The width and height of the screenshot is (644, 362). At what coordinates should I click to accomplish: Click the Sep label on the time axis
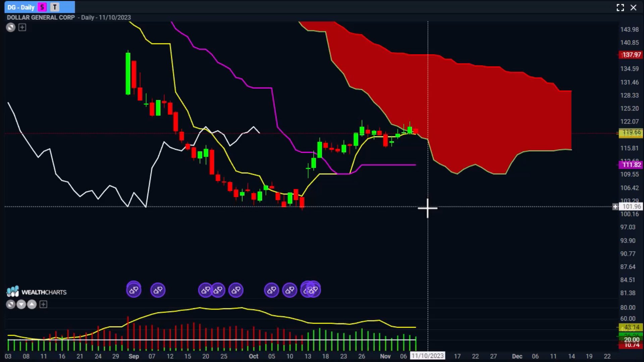[133, 356]
